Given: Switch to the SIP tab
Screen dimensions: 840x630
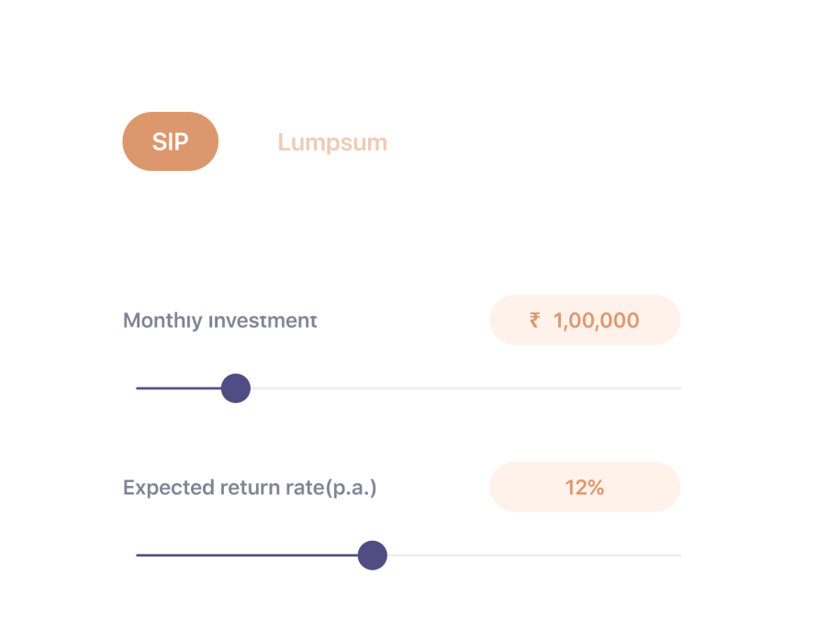Looking at the screenshot, I should [x=170, y=141].
